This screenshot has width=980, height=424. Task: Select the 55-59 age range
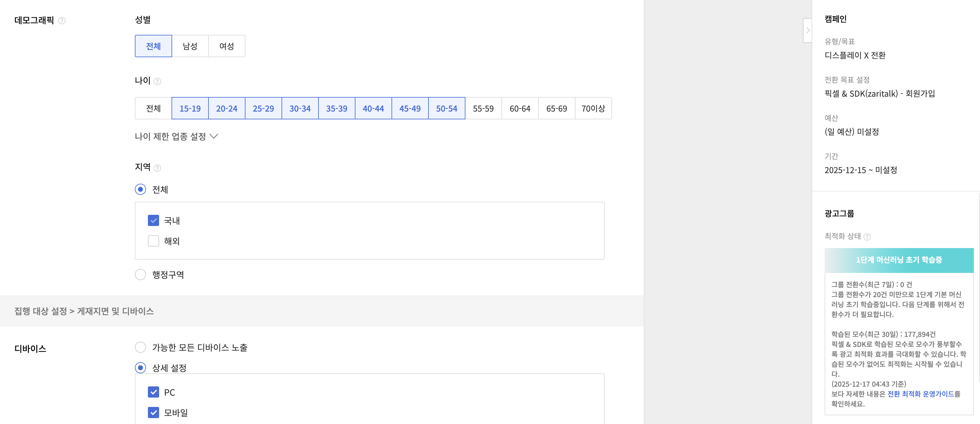pyautogui.click(x=483, y=108)
